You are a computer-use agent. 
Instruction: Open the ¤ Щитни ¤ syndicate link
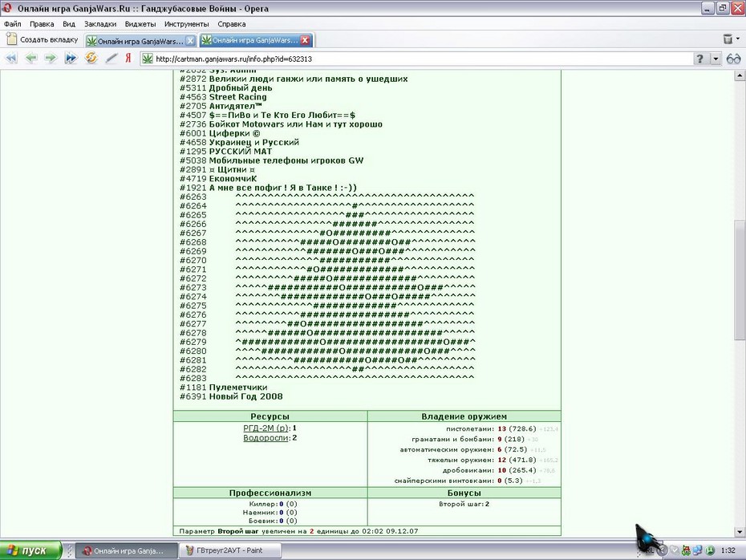(232, 169)
